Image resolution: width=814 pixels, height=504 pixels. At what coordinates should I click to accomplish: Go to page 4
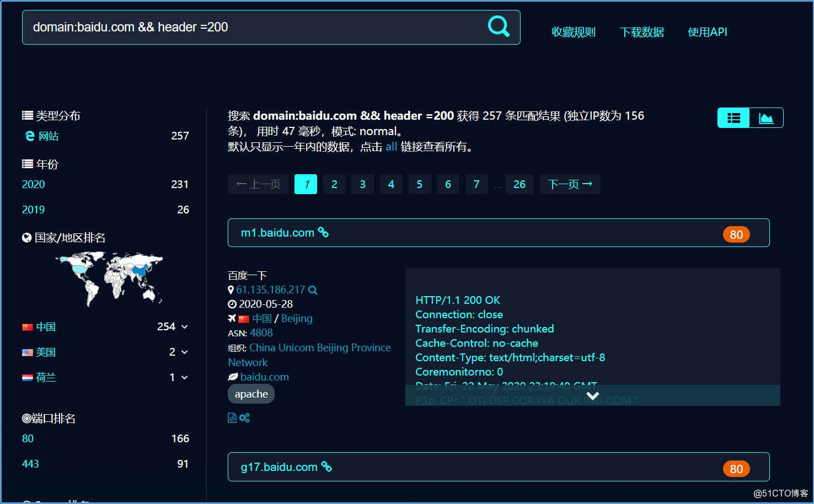[x=391, y=184]
